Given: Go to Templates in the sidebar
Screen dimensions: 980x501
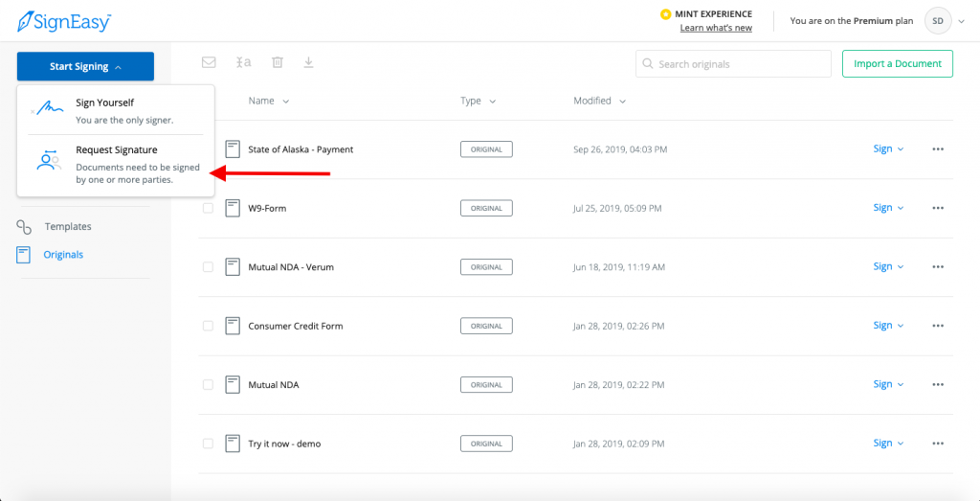Looking at the screenshot, I should click(68, 226).
